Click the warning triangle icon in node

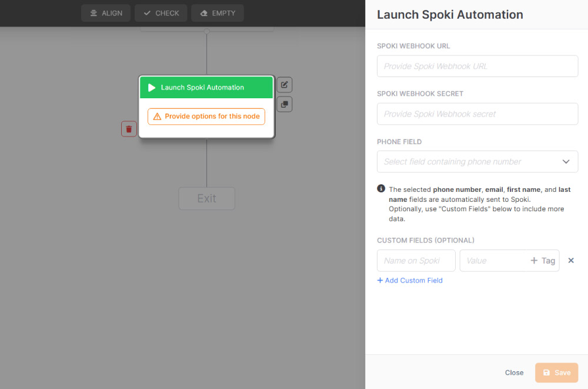157,117
